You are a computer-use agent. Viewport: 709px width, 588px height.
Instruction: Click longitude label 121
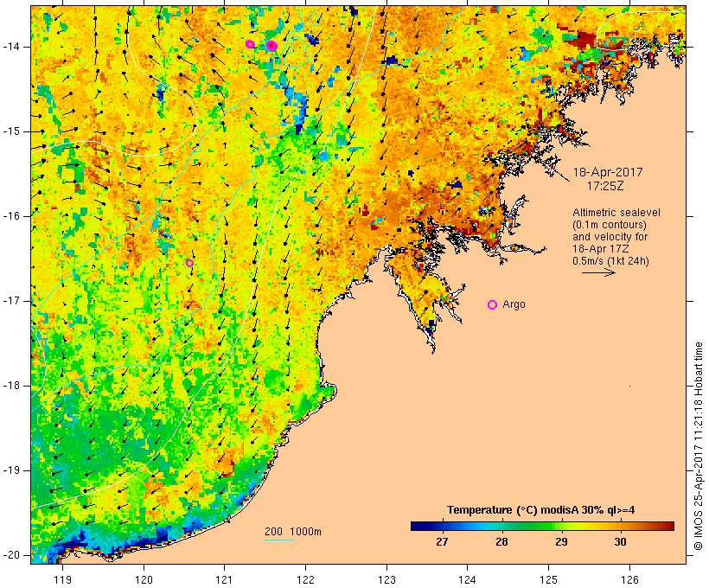(x=224, y=579)
